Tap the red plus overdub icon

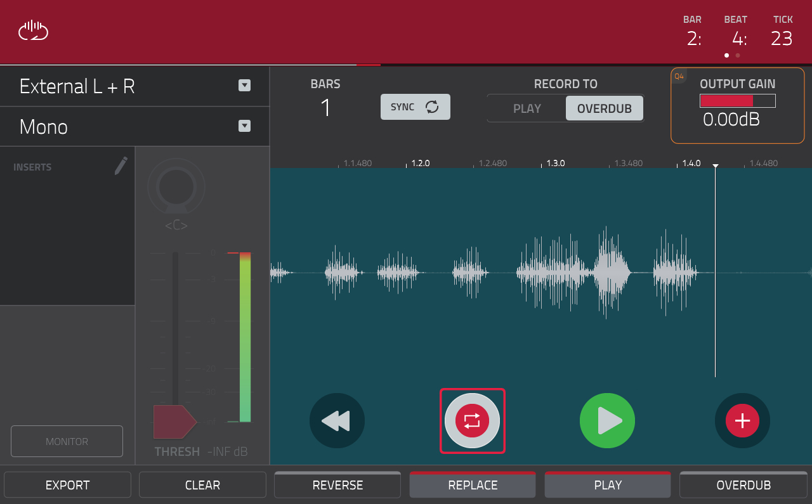[x=742, y=420]
